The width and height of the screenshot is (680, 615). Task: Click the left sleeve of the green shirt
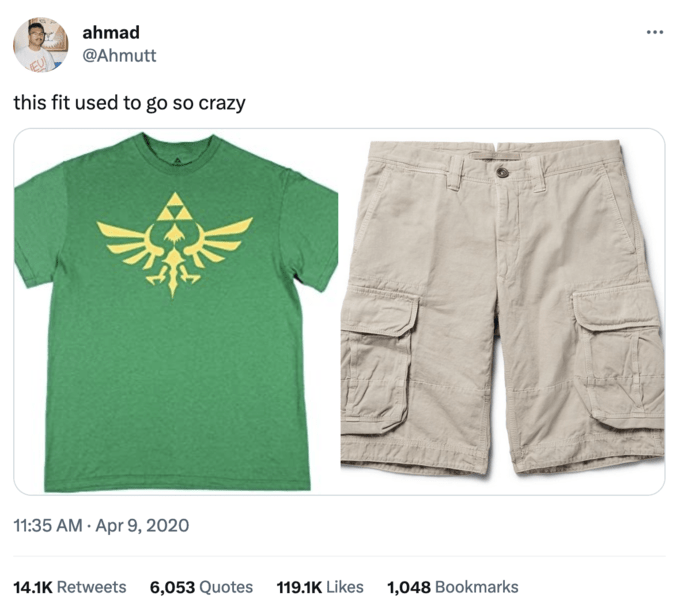tap(40, 228)
